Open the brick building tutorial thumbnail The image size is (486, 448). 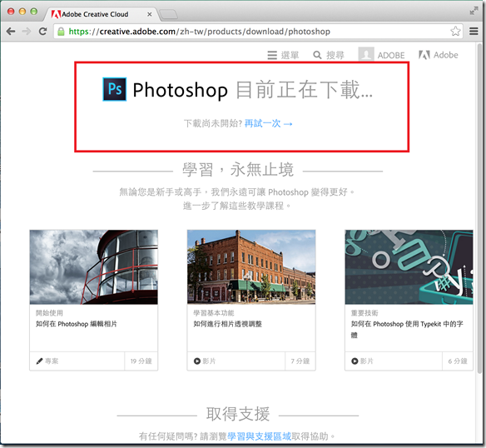point(251,266)
